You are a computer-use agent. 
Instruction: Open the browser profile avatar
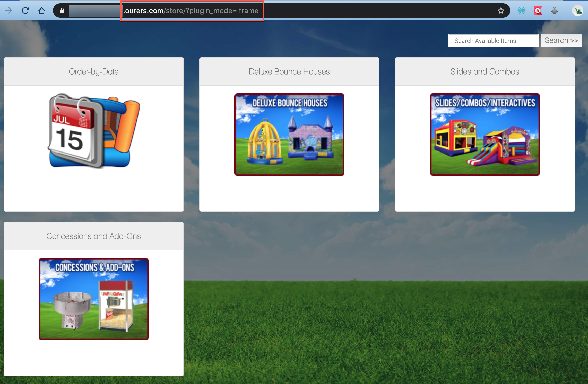pyautogui.click(x=578, y=11)
